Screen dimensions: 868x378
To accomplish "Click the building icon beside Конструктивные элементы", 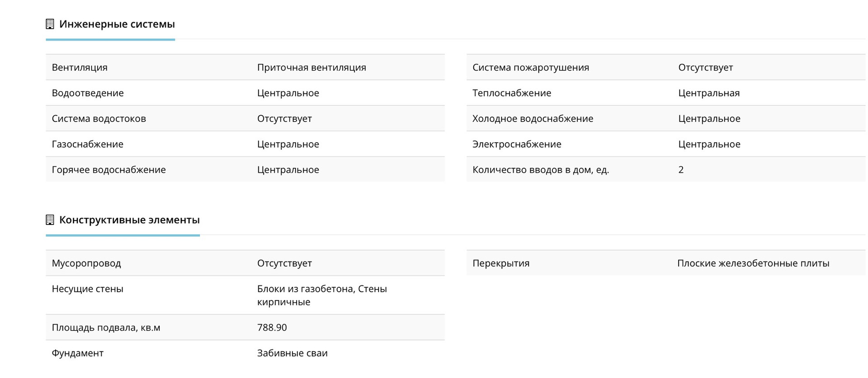I will tap(50, 220).
